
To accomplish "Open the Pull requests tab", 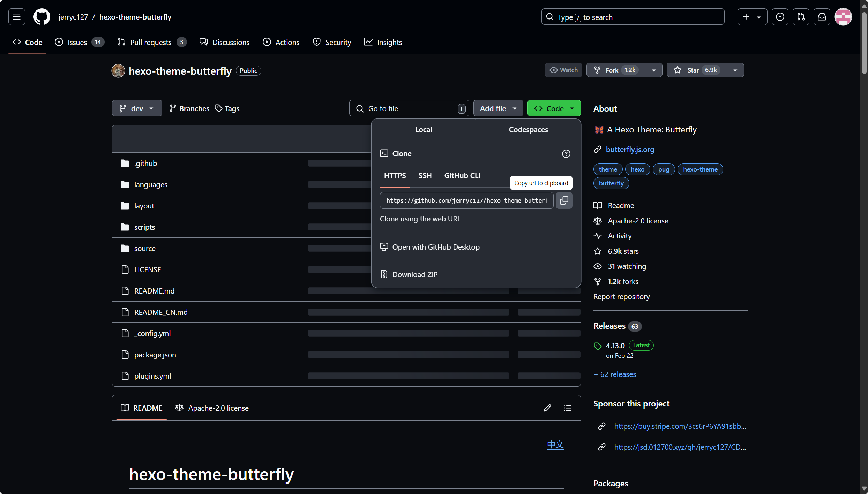I will click(152, 42).
